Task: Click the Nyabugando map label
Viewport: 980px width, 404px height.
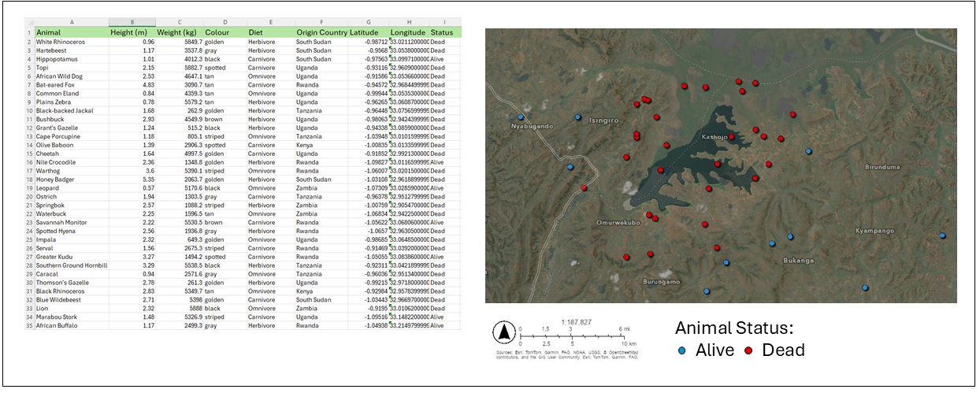Action: (x=533, y=126)
